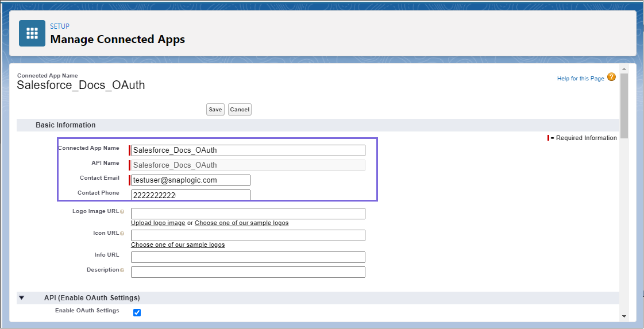Click the Icon URL help icon

(122, 233)
